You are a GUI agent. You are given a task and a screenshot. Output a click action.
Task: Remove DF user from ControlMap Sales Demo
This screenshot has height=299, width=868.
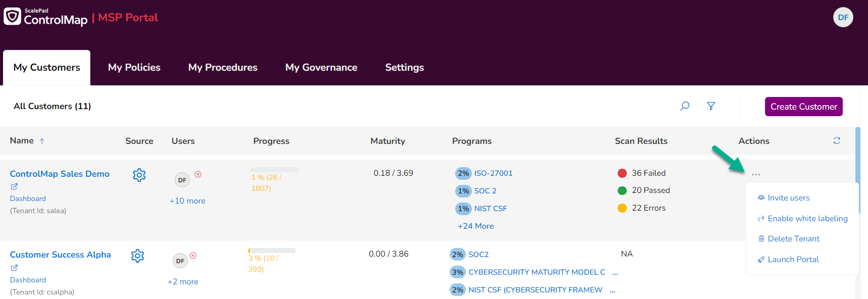click(x=198, y=174)
